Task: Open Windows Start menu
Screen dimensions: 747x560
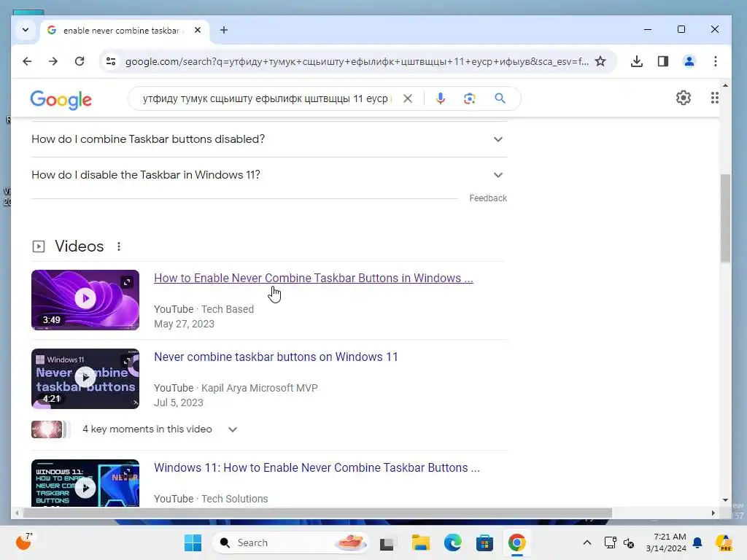Action: [193, 542]
